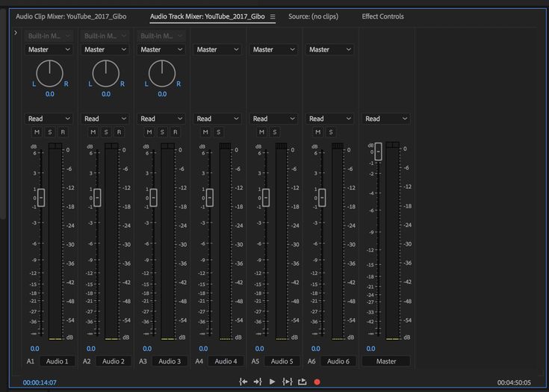Click the Go to In point button
This screenshot has width=549, height=392.
pos(243,382)
